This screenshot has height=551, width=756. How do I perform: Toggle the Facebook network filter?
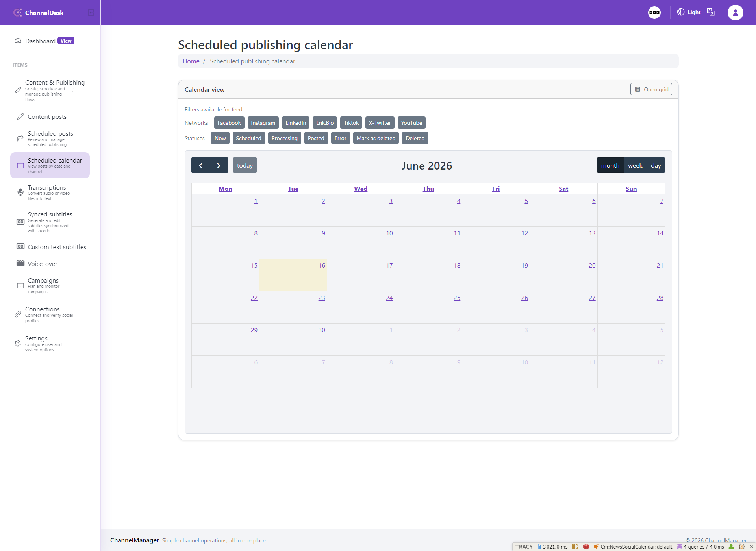(229, 123)
